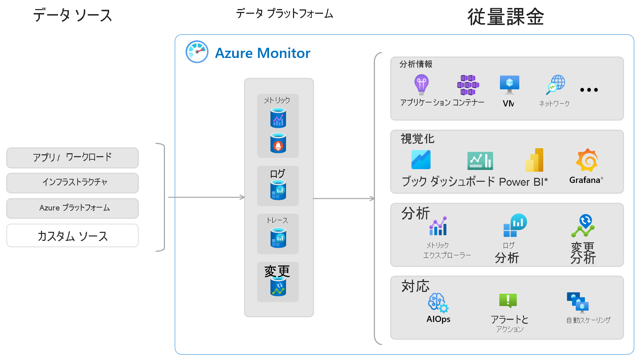The height and width of the screenshot is (364, 644).
Task: Click the データ ソース heading
Action: [73, 16]
